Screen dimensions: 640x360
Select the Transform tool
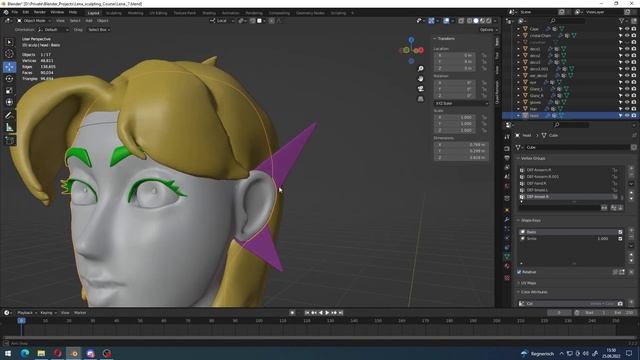pos(9,102)
